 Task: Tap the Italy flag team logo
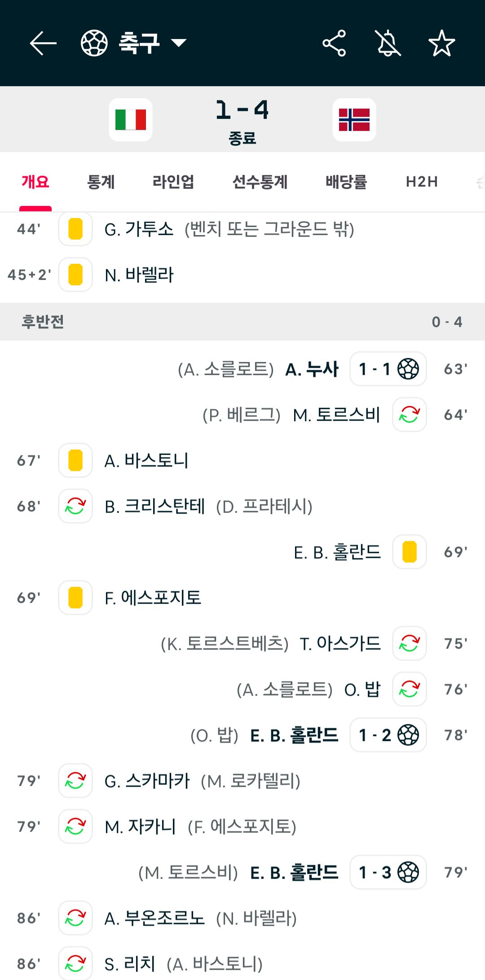tap(131, 120)
